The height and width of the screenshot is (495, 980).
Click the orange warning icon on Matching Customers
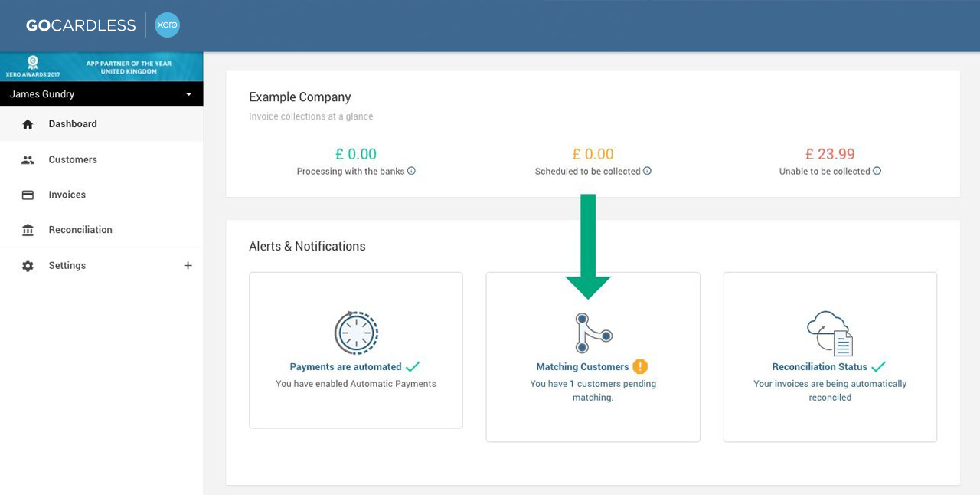[x=640, y=366]
